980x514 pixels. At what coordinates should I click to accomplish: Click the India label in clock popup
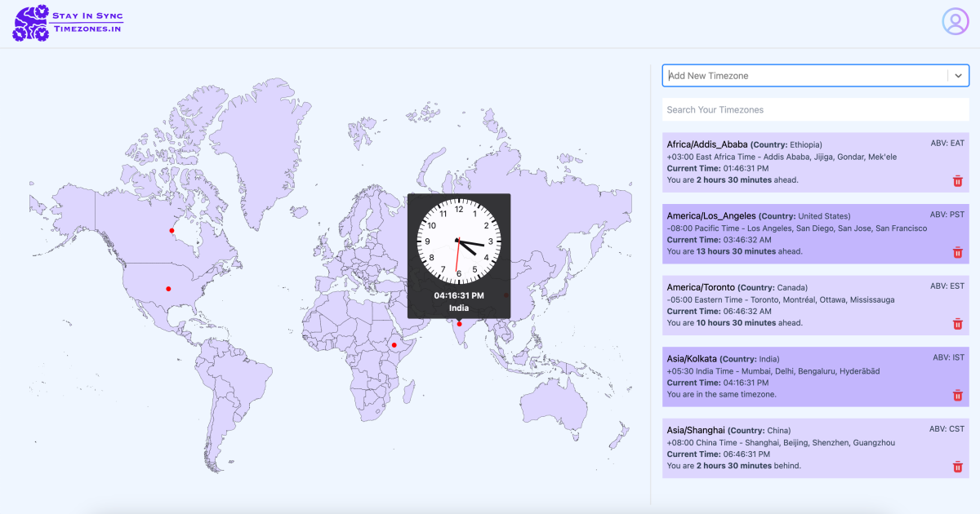coord(459,308)
